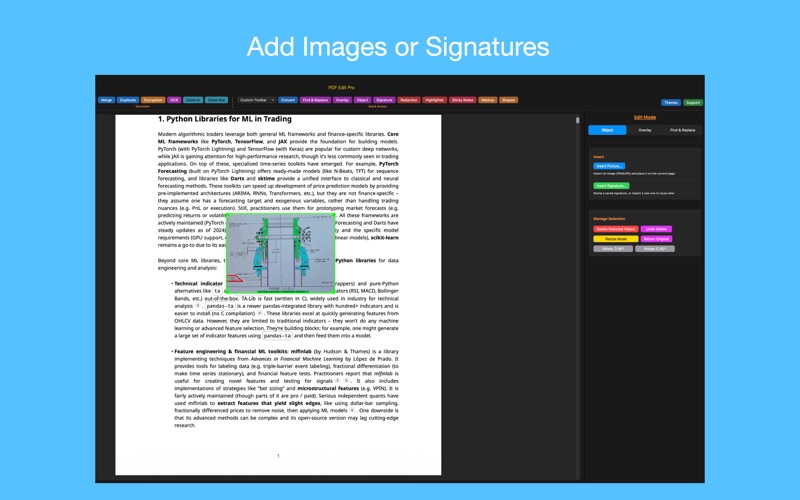Select the Redaction tool

[x=409, y=100]
